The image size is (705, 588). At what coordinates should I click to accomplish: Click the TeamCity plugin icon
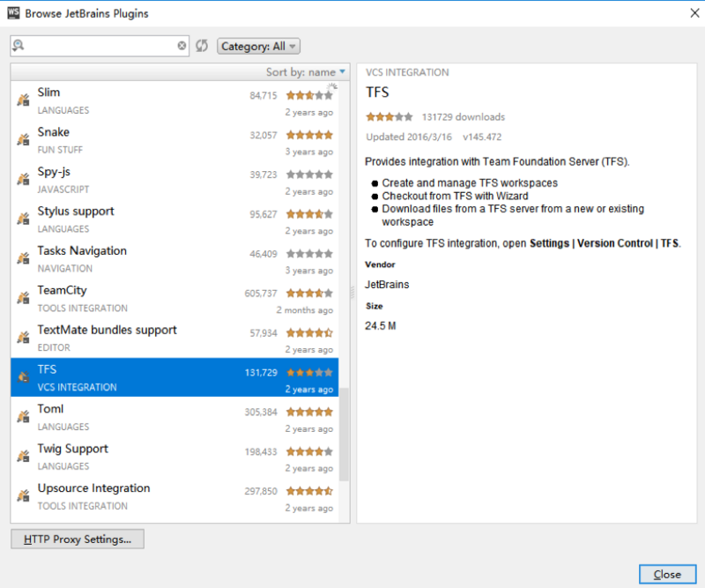click(24, 298)
